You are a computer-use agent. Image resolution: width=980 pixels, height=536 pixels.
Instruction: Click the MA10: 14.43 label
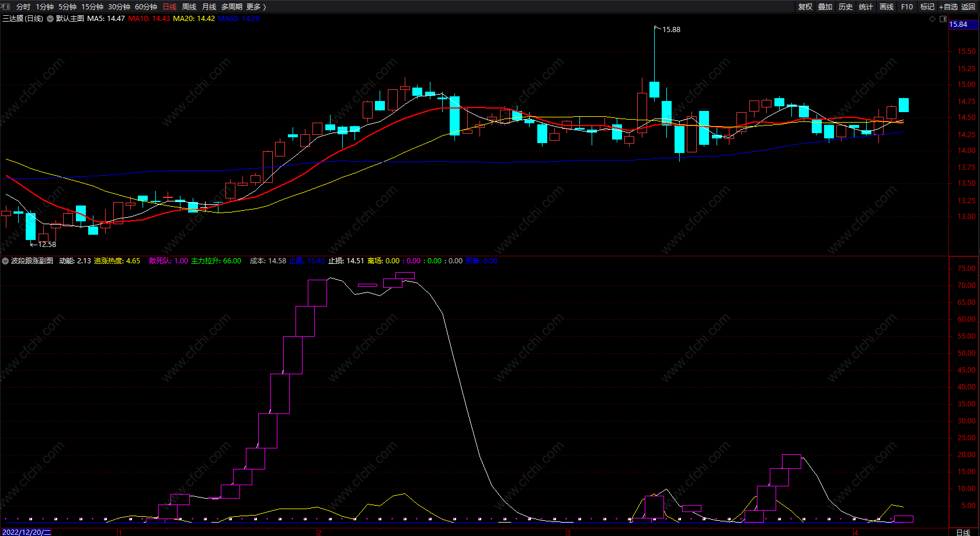[149, 19]
